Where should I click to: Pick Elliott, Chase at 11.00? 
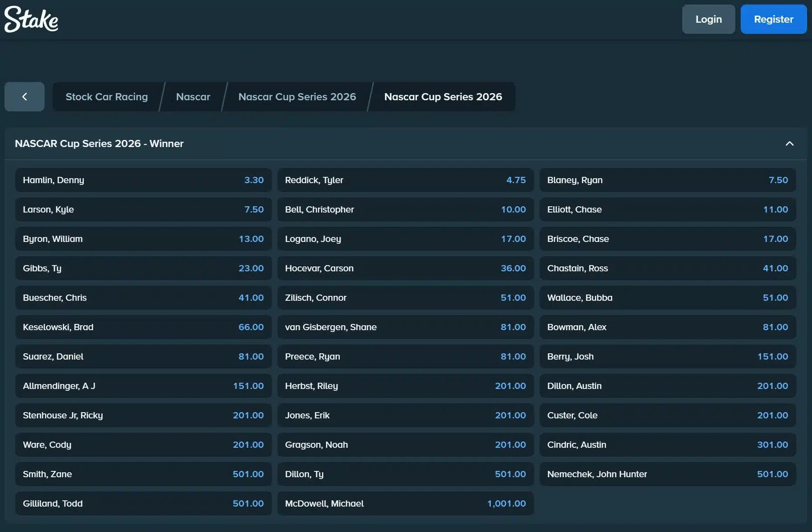[x=668, y=209]
